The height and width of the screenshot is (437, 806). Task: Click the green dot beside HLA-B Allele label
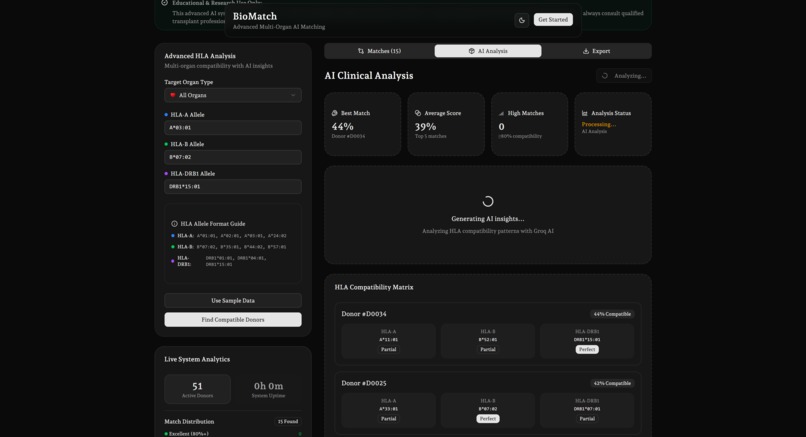click(x=166, y=144)
